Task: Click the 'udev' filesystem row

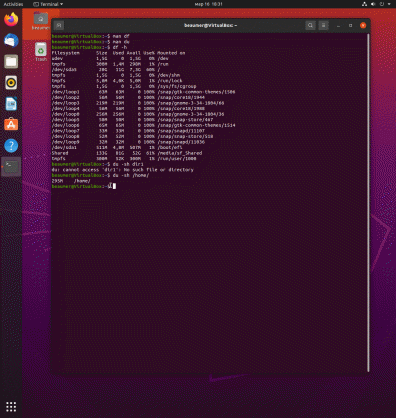Action: coord(110,58)
